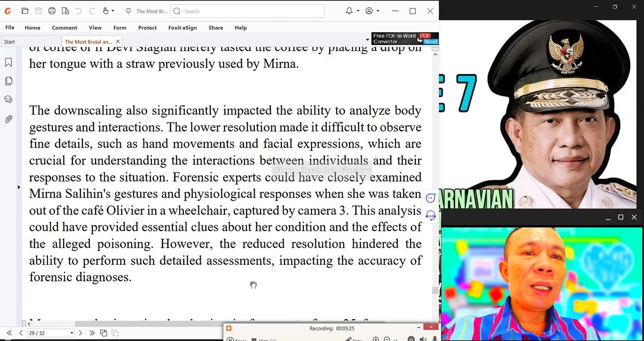Open page number dropdown arrow
Viewport: 644px width, 341px height.
72,333
